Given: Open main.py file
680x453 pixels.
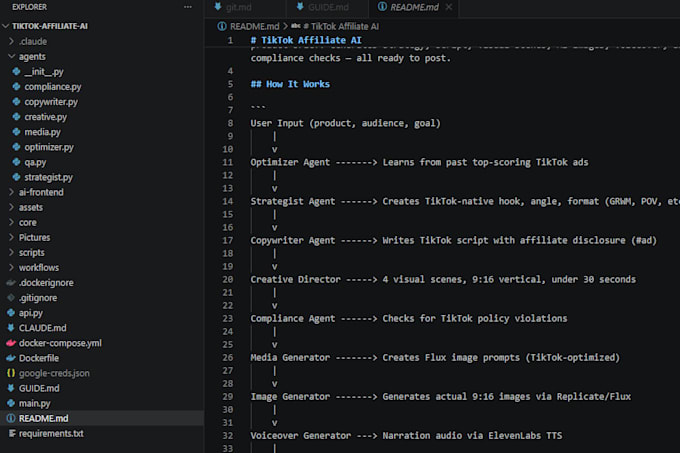Looking at the screenshot, I should 35,403.
